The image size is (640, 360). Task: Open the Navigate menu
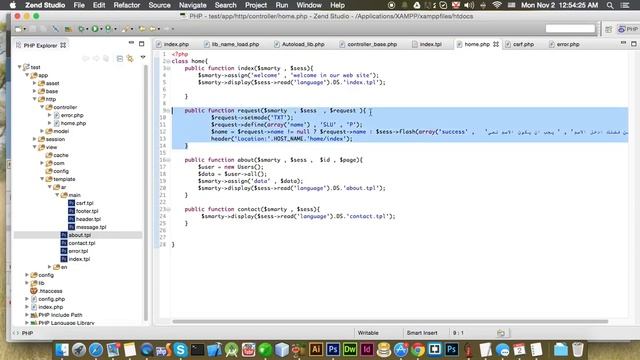(x=193, y=5)
